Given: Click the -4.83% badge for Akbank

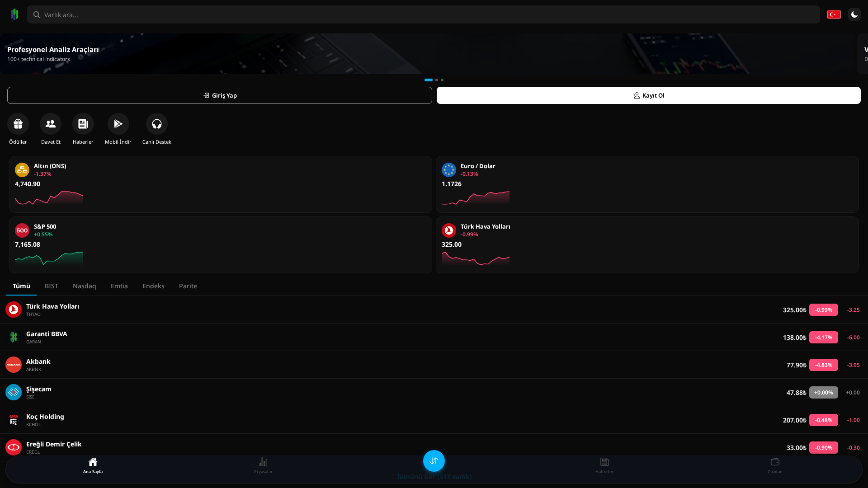Looking at the screenshot, I should pyautogui.click(x=823, y=365).
